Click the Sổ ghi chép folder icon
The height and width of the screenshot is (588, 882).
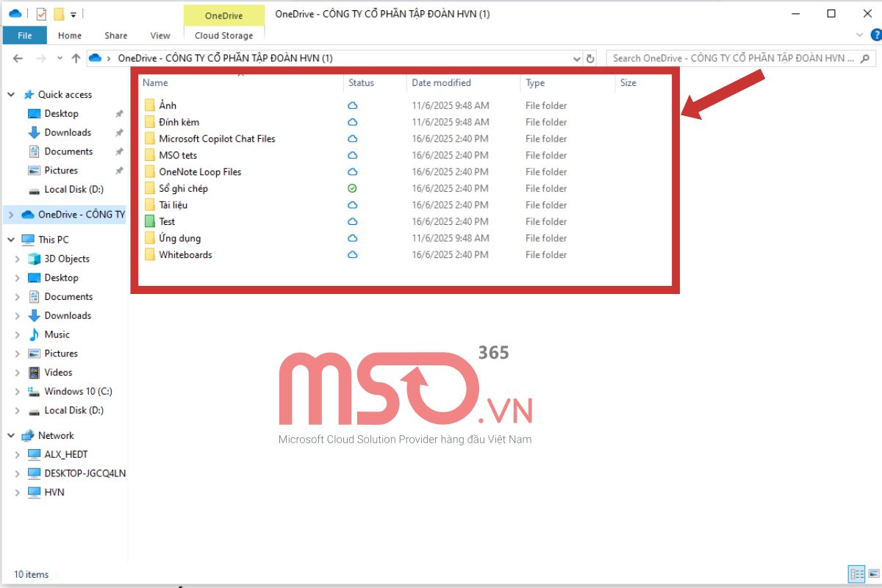pyautogui.click(x=150, y=188)
